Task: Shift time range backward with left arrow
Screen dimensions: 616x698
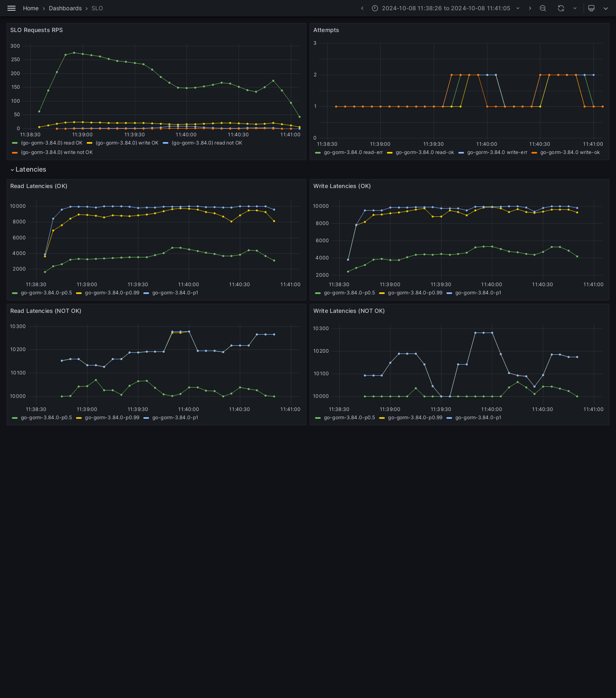Action: pyautogui.click(x=362, y=8)
